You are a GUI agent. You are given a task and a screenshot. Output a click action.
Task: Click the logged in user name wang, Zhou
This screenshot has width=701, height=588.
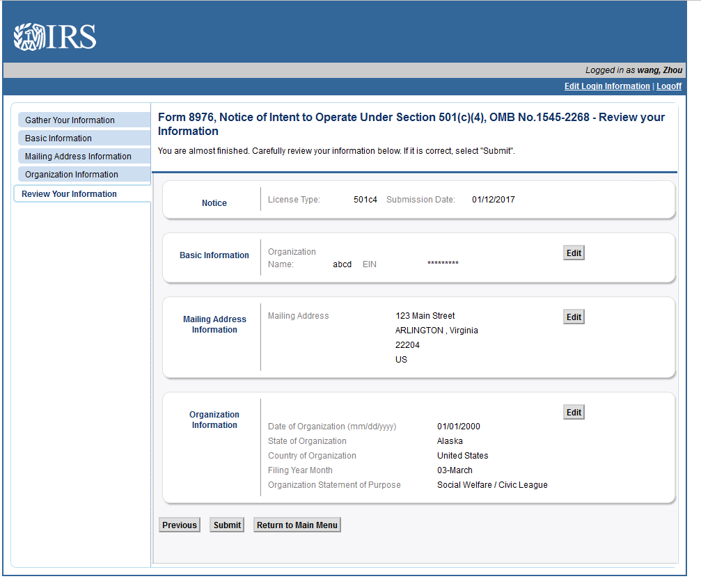pyautogui.click(x=659, y=70)
